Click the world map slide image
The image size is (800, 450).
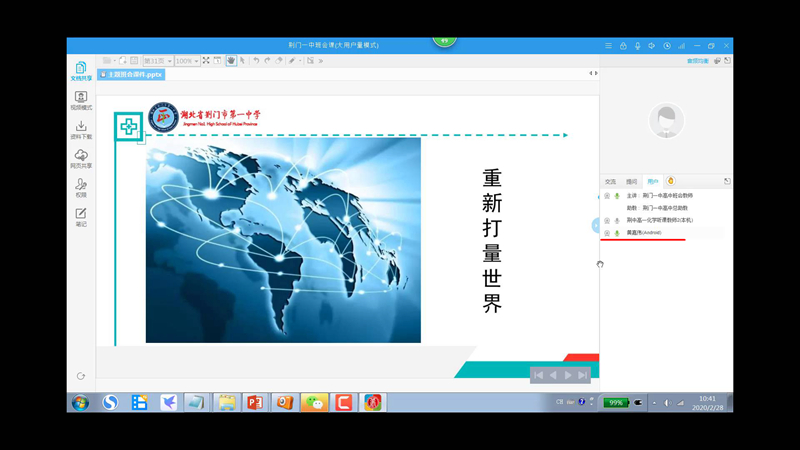(283, 240)
